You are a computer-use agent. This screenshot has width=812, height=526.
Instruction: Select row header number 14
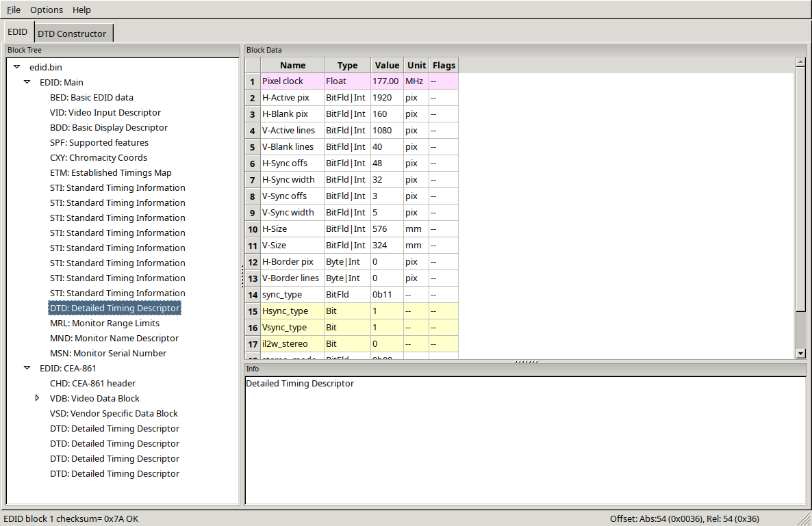[253, 295]
